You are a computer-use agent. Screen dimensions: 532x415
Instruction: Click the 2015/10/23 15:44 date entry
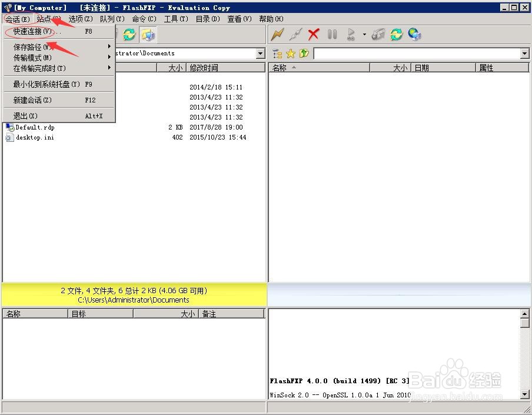click(x=218, y=137)
